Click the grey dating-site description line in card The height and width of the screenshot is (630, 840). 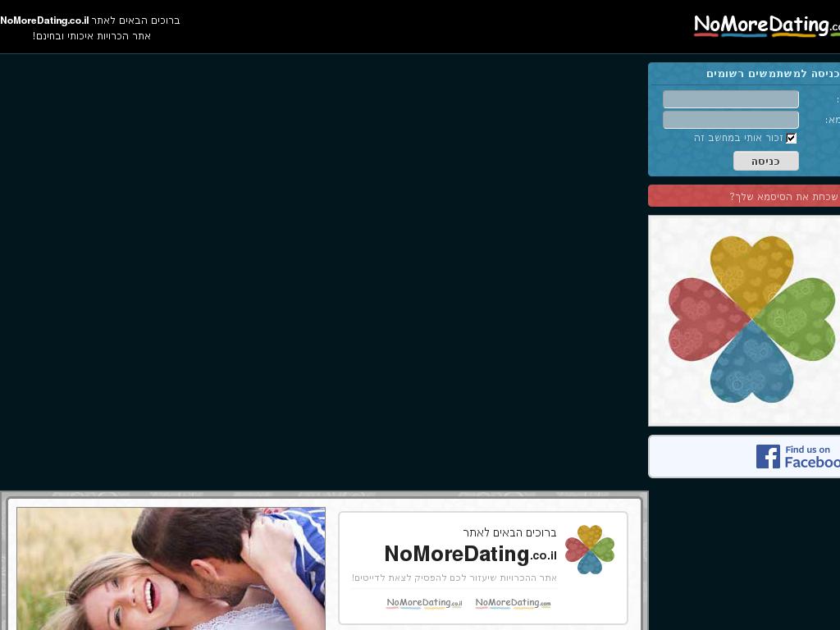[x=454, y=577]
